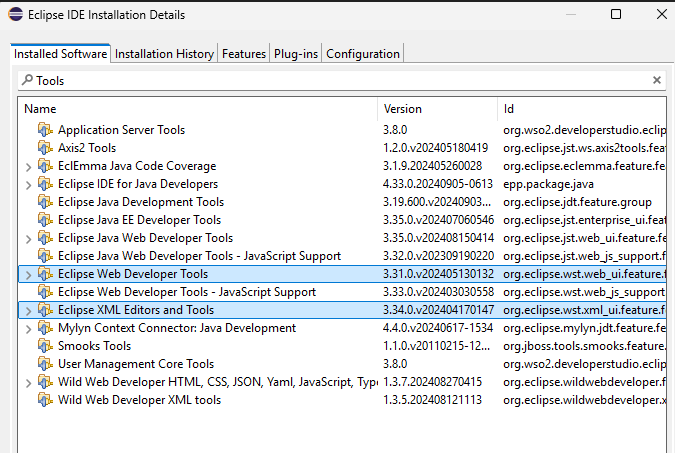Select the Application Server Tools row
Viewport: 675px width, 453px height.
pyautogui.click(x=342, y=130)
